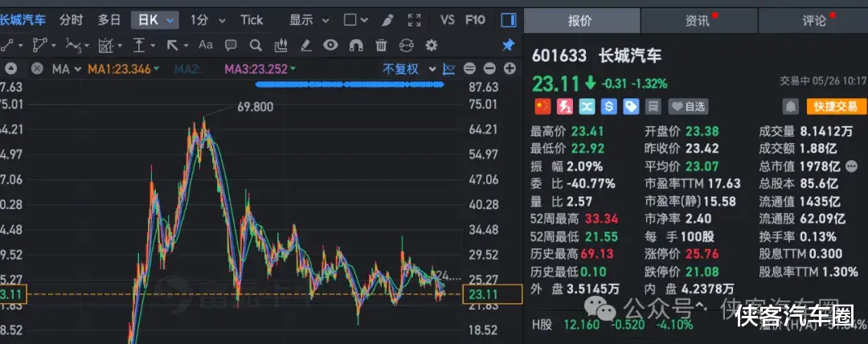Select the wave pattern numbering tool

(x=76, y=45)
